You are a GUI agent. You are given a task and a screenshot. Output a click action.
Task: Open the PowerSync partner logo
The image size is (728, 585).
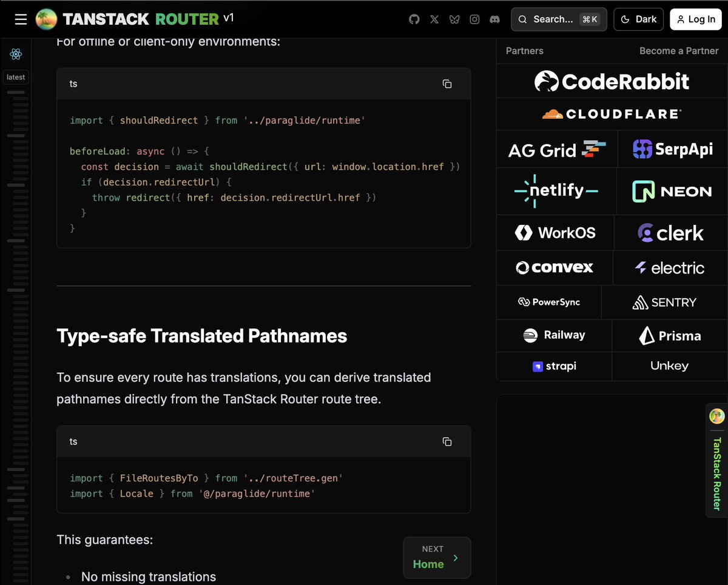point(549,302)
